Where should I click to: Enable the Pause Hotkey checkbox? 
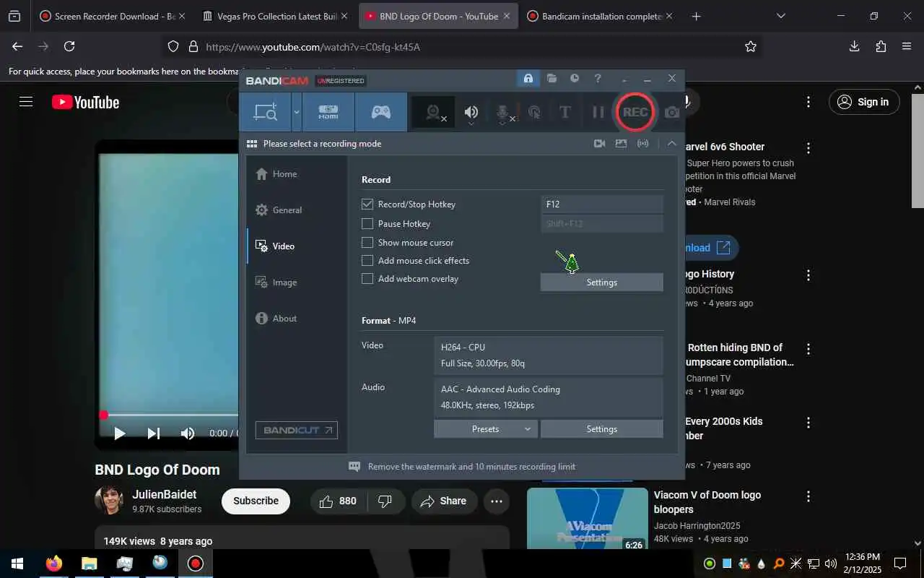(x=367, y=224)
